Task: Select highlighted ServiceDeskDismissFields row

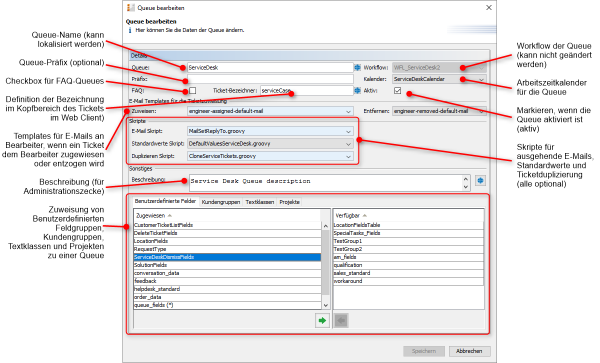Action: coord(227,257)
